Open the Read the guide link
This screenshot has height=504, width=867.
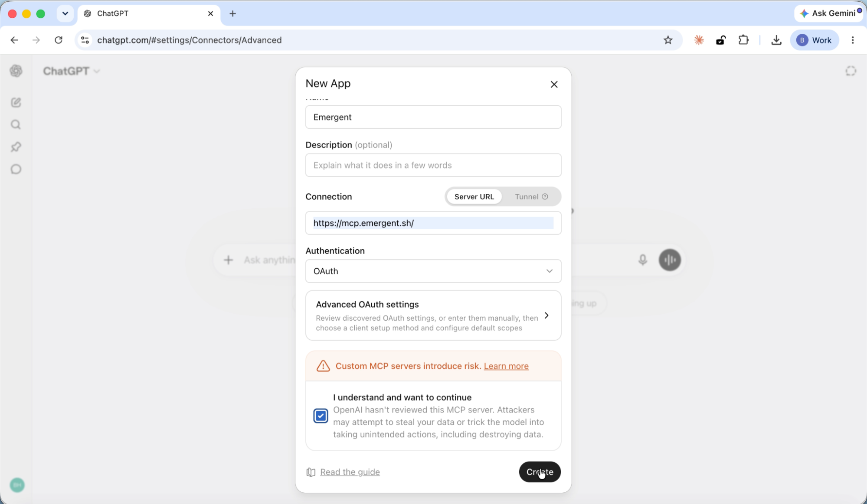click(x=350, y=472)
